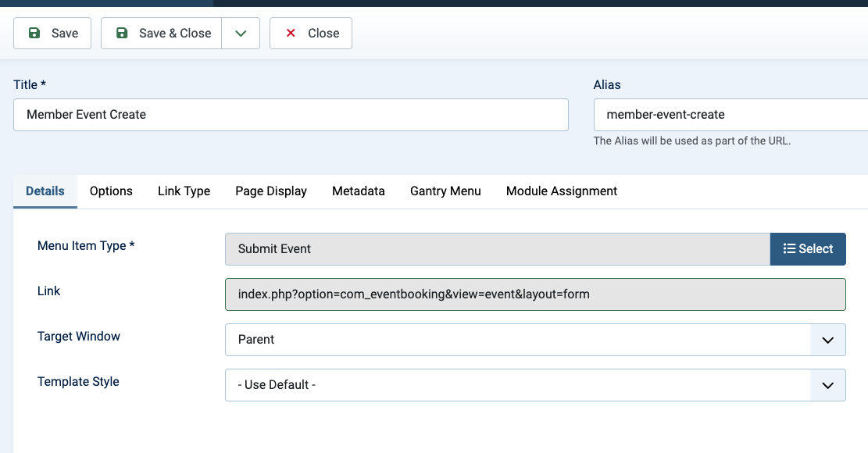Expand the Template Style dropdown
This screenshot has height=453, width=868.
coord(535,385)
